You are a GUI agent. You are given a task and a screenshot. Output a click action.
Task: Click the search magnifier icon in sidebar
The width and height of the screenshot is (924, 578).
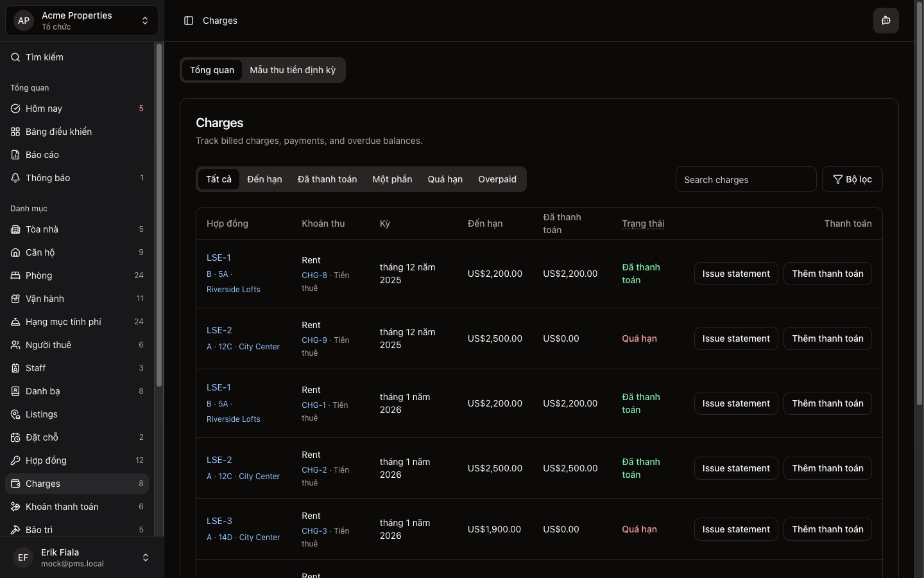[15, 57]
